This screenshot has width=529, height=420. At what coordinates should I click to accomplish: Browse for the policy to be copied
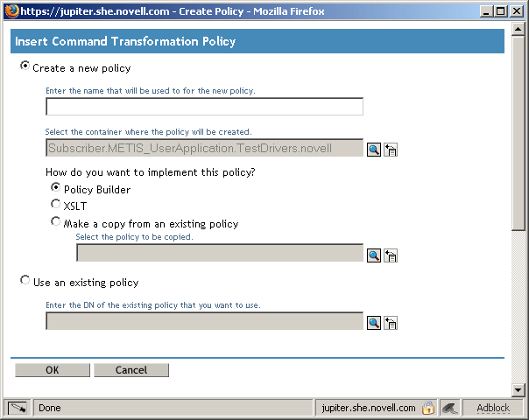coord(374,255)
